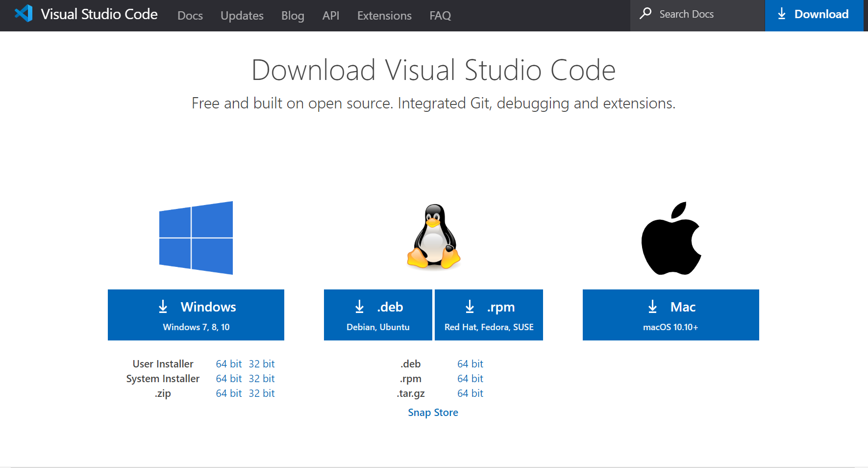This screenshot has width=868, height=468.
Task: Choose System Installer 32 bit link
Action: tap(262, 379)
